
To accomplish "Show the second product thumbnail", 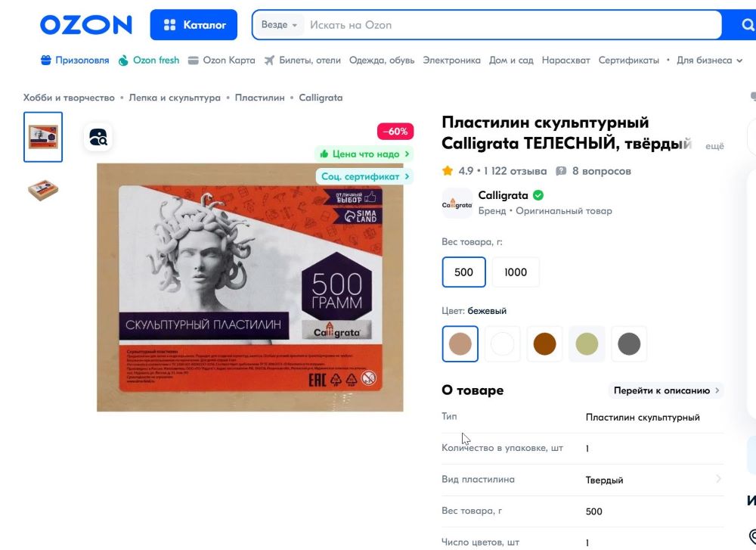I will pyautogui.click(x=43, y=190).
